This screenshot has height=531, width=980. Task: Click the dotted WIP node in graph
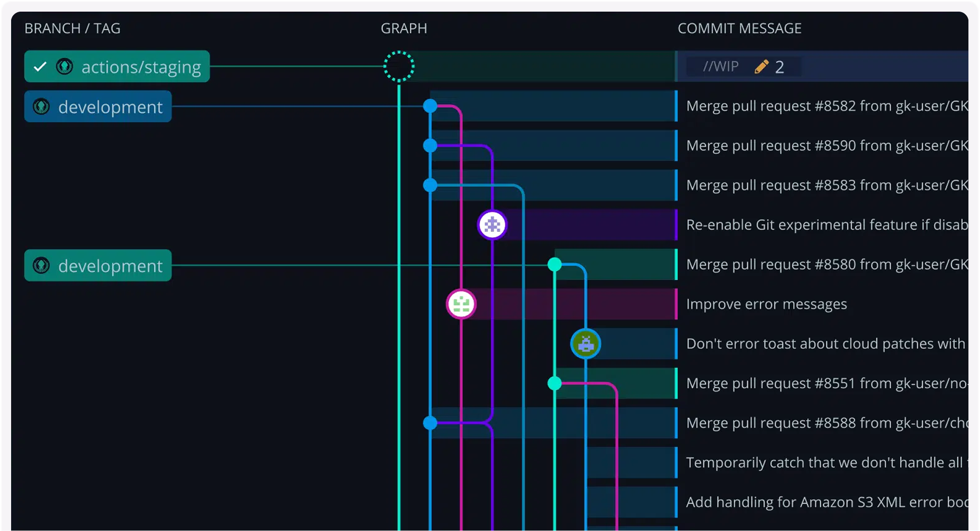399,66
